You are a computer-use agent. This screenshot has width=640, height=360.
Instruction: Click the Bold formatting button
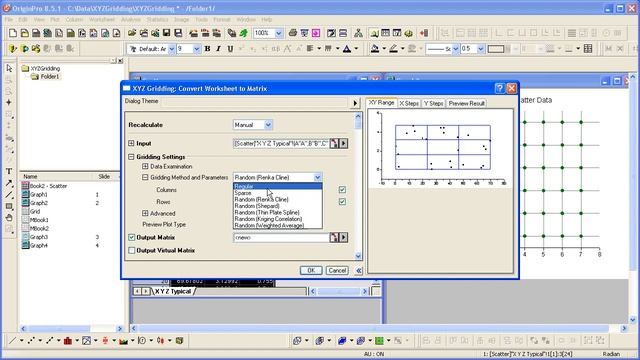click(x=207, y=49)
